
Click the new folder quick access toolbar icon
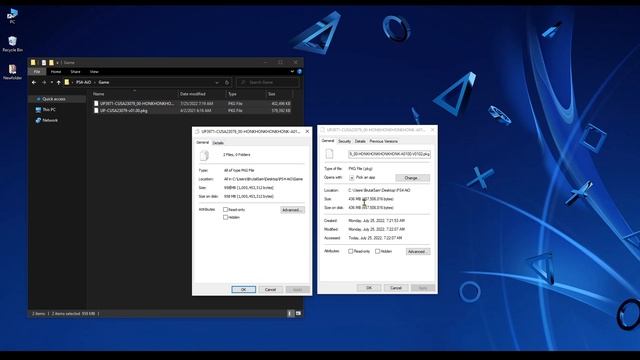tap(51, 62)
